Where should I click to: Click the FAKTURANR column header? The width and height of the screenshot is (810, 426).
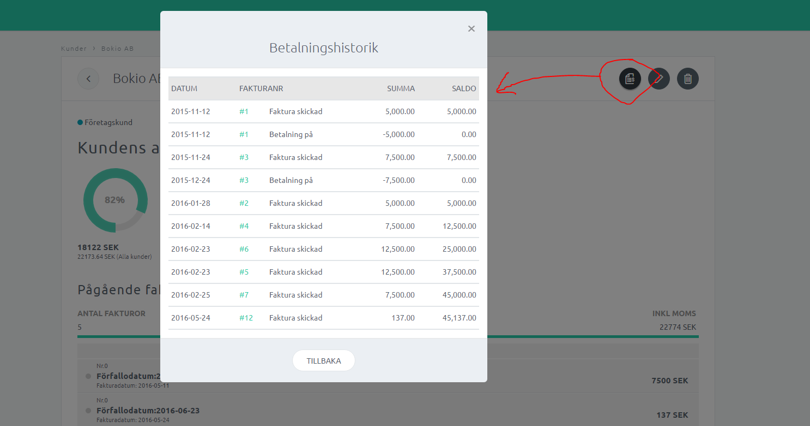(x=261, y=89)
